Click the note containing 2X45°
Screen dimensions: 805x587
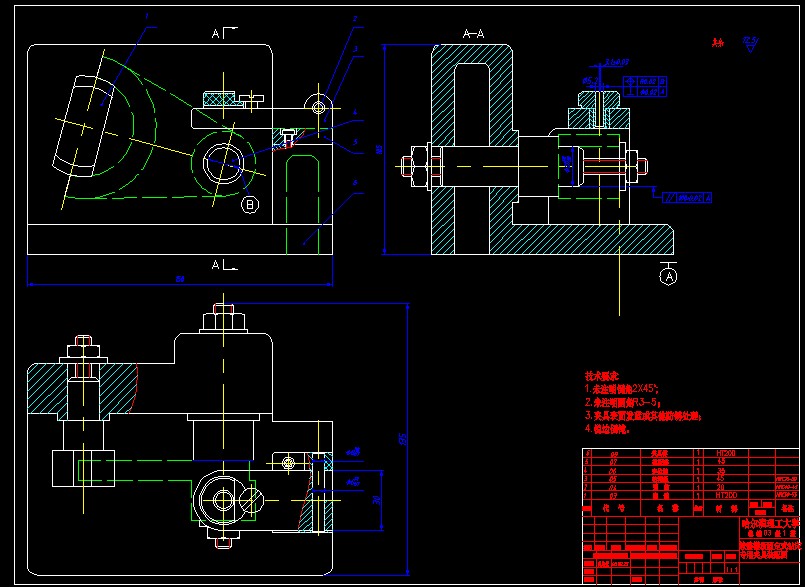(623, 389)
